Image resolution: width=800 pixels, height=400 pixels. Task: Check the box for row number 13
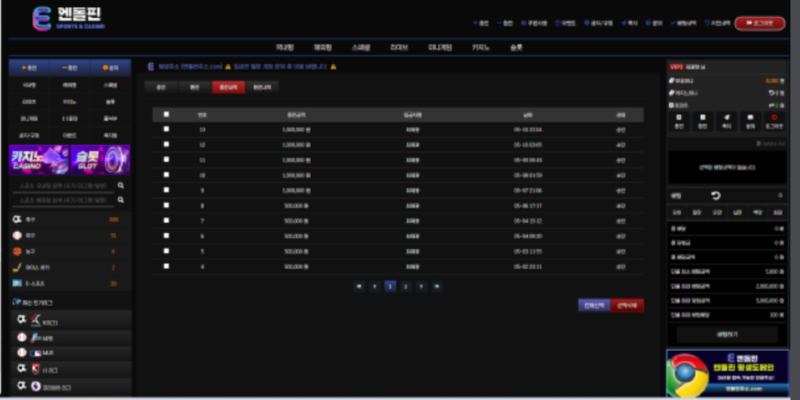(166, 129)
